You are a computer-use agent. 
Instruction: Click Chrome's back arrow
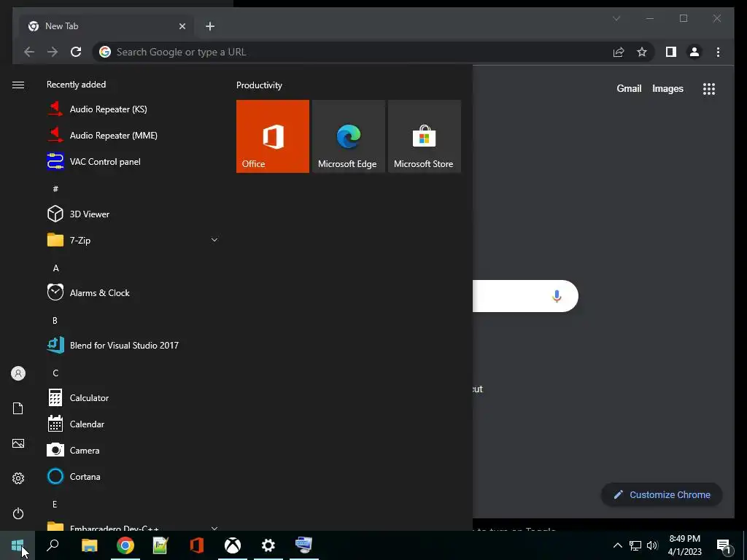point(29,52)
